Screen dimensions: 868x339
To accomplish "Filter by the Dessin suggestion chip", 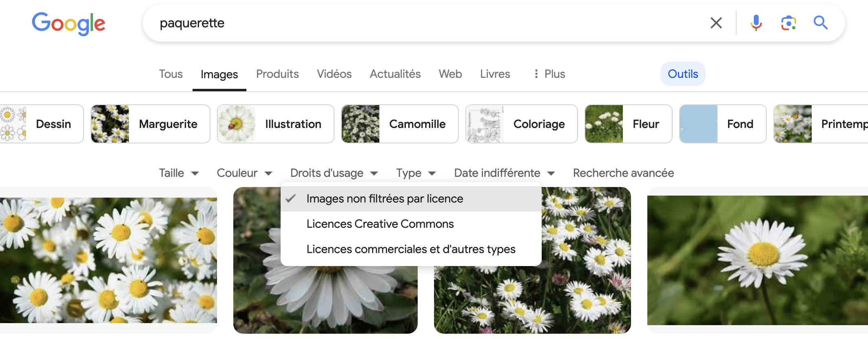I will 41,124.
